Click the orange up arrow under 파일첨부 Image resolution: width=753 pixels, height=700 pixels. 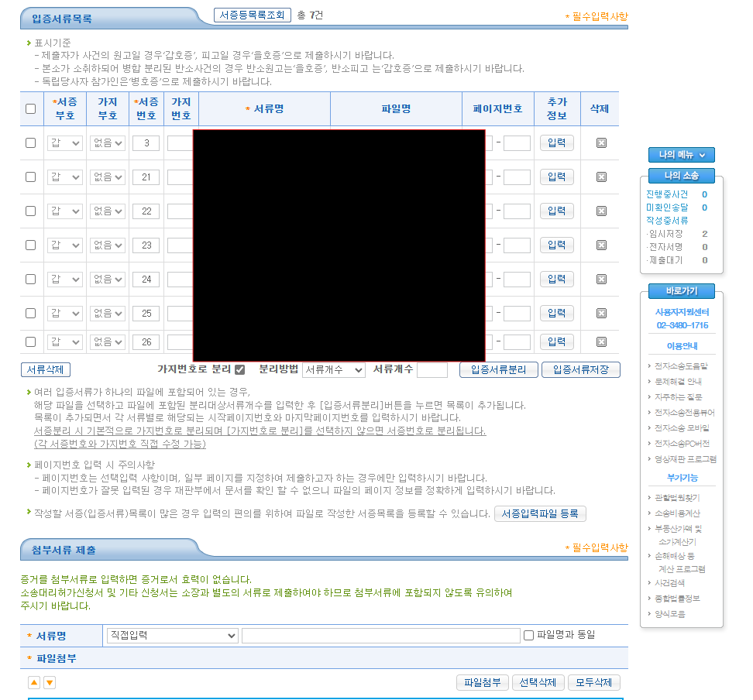click(34, 682)
